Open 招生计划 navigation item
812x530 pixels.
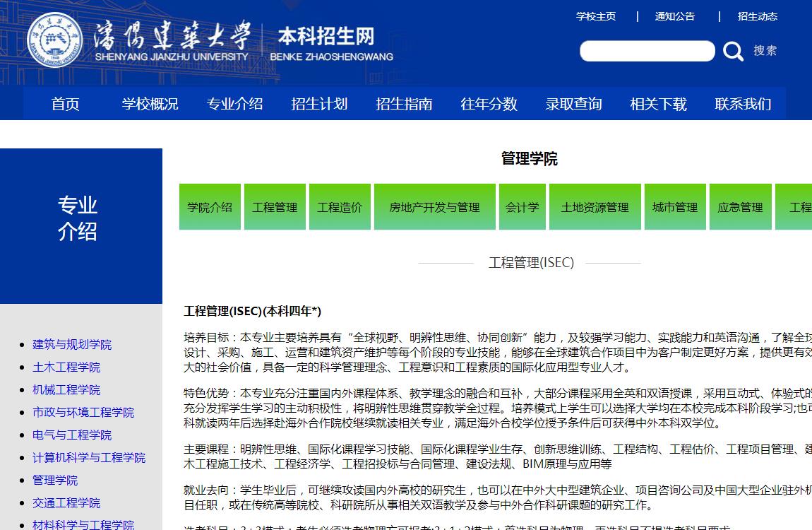coord(320,104)
